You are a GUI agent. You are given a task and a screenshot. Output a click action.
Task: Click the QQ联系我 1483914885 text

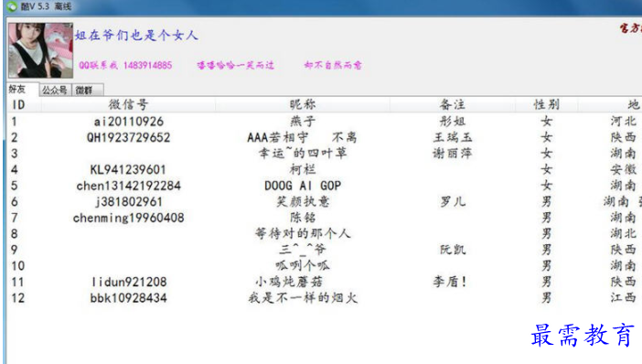(x=125, y=65)
